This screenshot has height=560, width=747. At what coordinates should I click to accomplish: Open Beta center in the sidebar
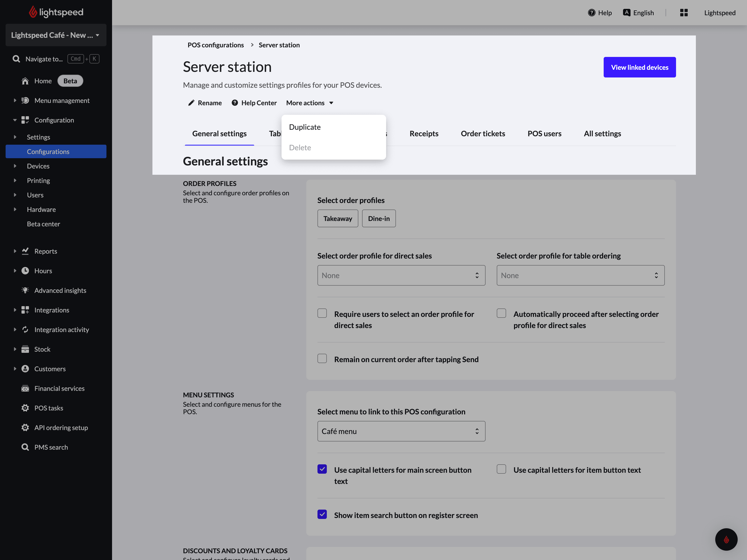coord(44,224)
